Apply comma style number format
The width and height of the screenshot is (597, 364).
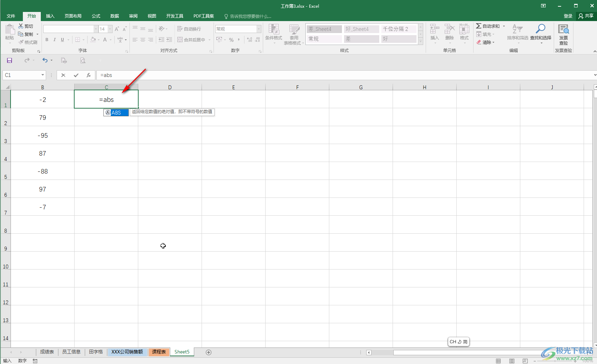(x=239, y=40)
